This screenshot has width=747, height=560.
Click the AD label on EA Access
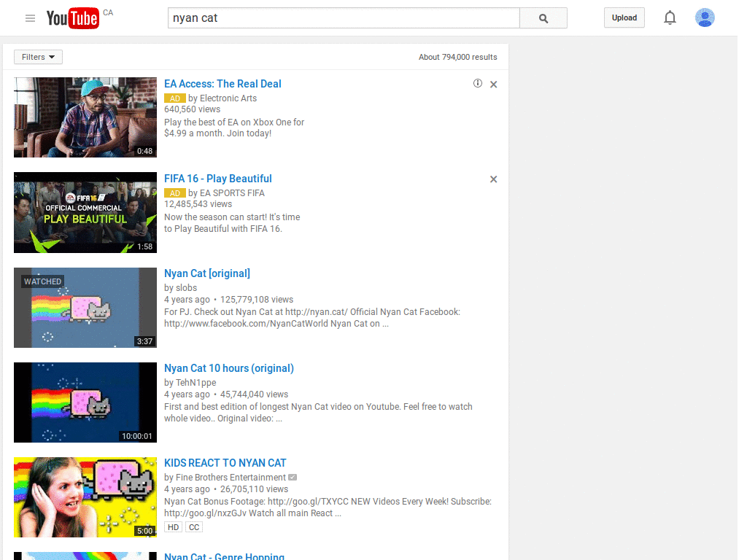(x=175, y=98)
